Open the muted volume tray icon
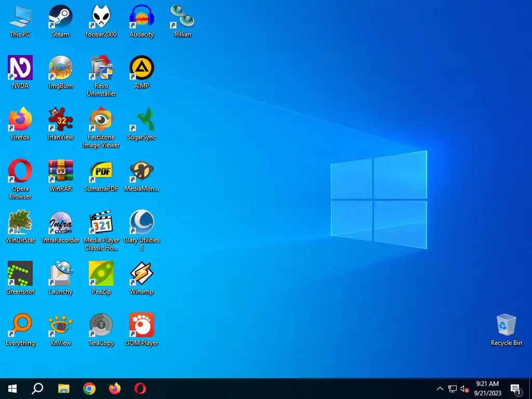The image size is (532, 399). pyautogui.click(x=464, y=389)
